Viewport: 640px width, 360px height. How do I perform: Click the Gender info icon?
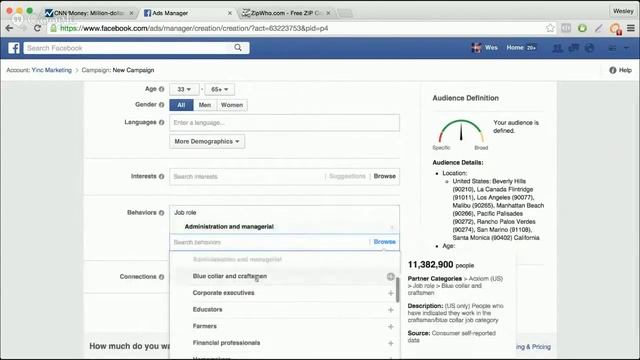click(162, 105)
